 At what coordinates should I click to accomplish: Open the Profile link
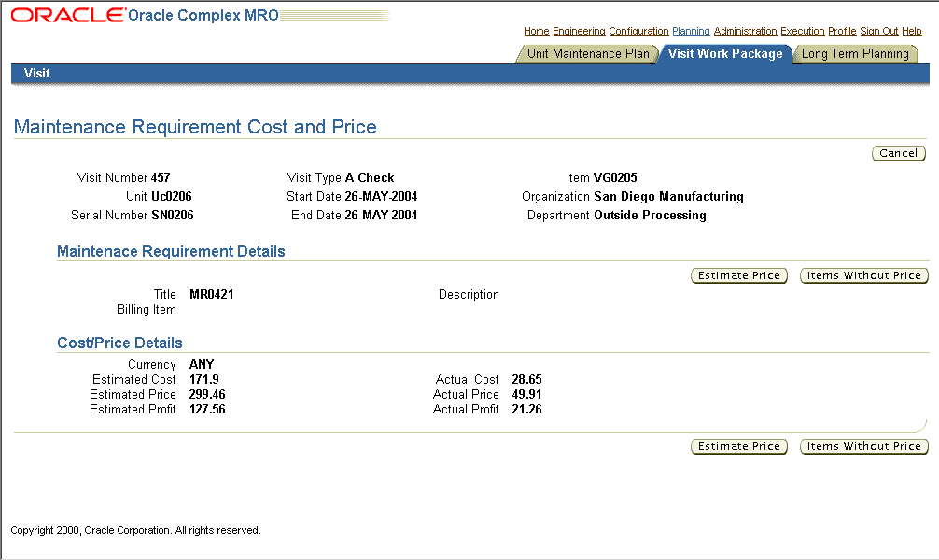[842, 32]
